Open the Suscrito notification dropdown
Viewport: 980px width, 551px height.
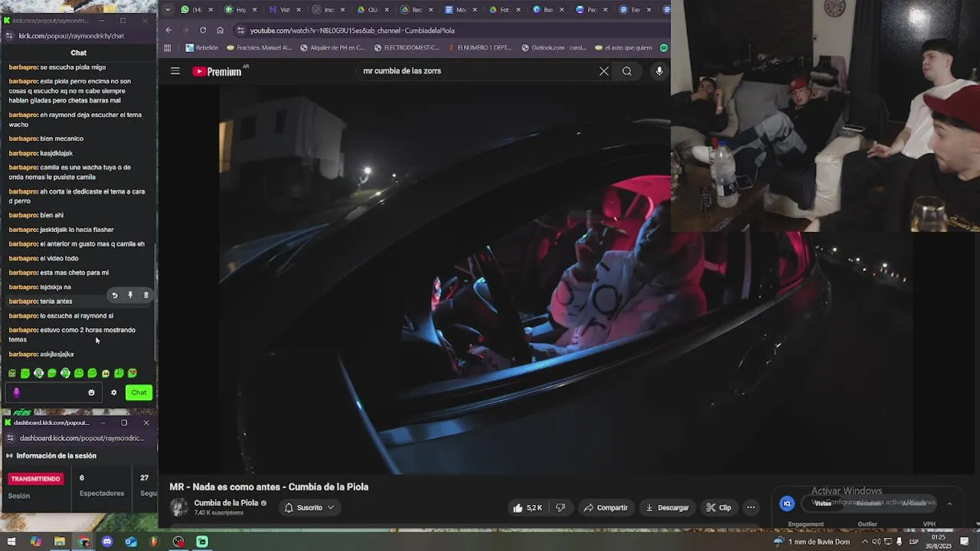[x=309, y=507]
